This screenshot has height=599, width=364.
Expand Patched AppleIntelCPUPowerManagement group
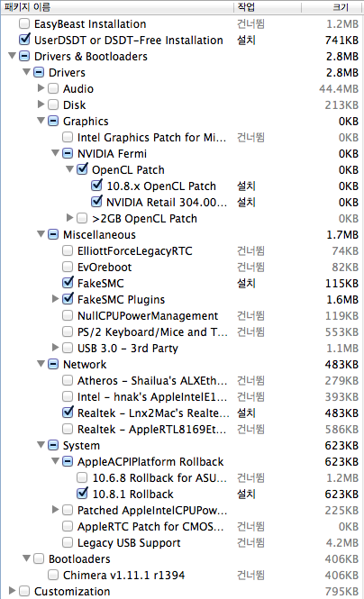pos(56,510)
